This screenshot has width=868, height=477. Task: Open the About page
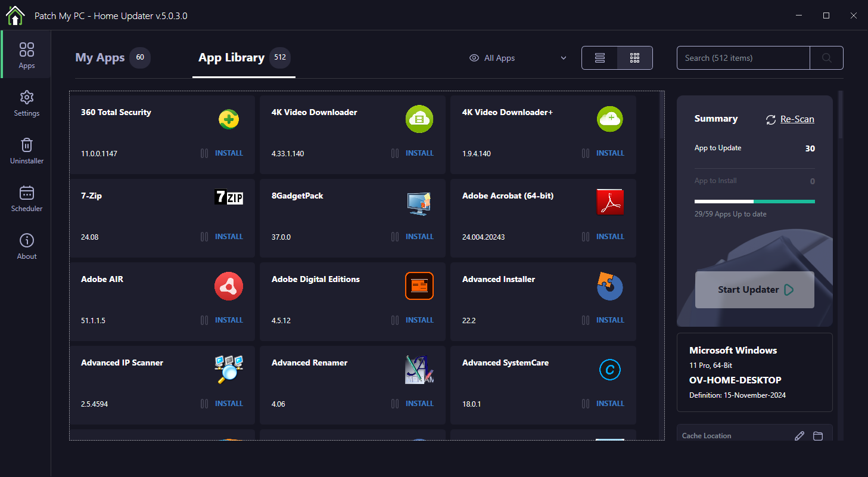[x=27, y=246]
